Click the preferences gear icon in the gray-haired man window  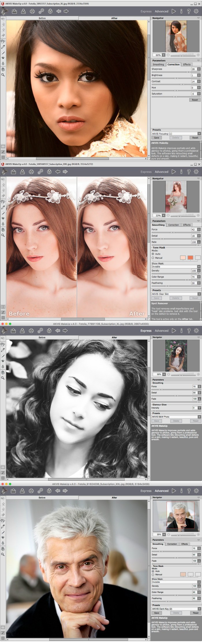point(196,491)
